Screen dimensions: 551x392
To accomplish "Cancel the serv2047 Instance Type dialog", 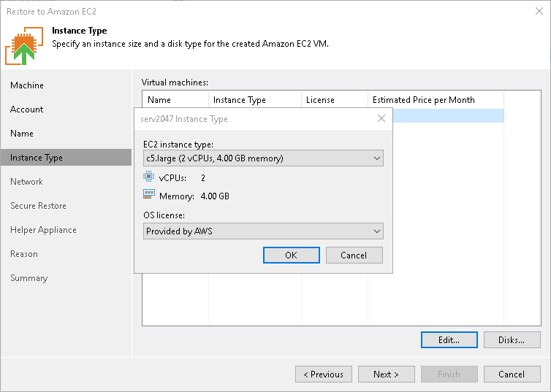I will click(x=354, y=255).
